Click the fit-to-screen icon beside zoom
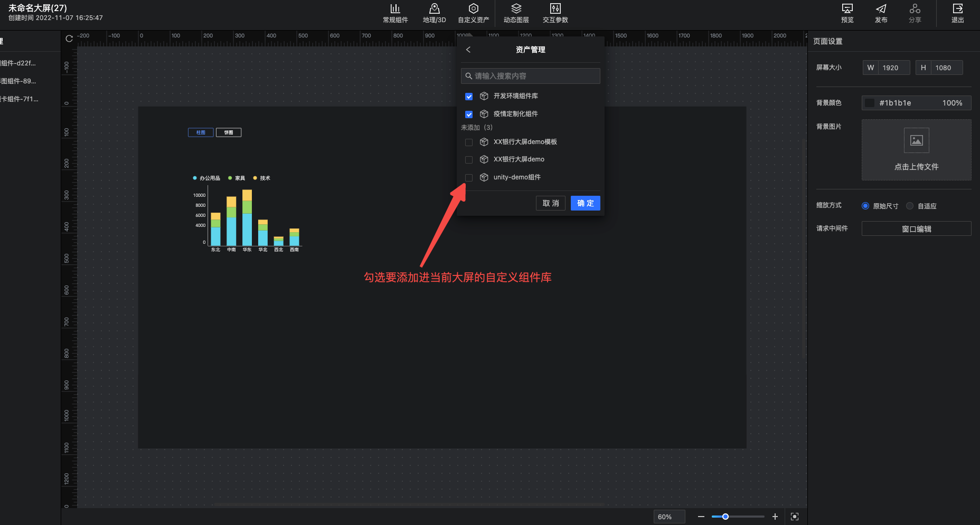The height and width of the screenshot is (525, 980). pos(795,517)
